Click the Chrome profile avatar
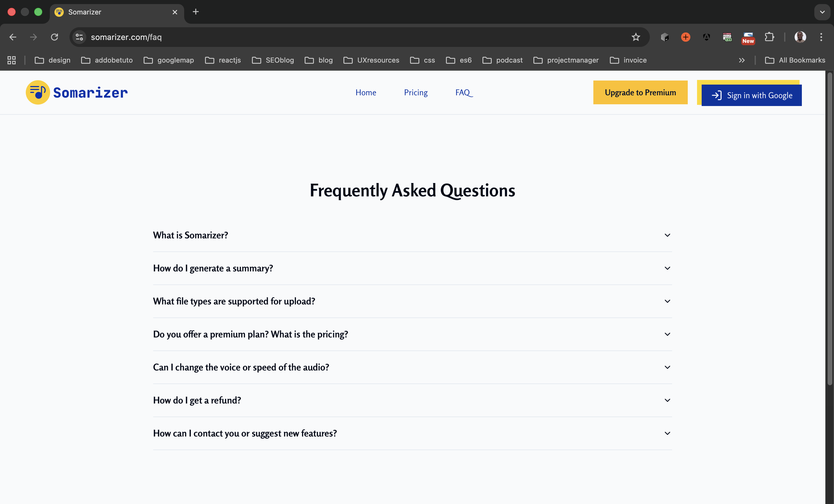This screenshot has width=834, height=504. pos(800,37)
